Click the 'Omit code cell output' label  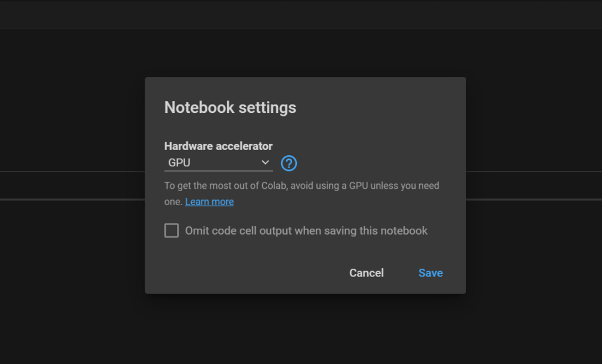point(306,231)
